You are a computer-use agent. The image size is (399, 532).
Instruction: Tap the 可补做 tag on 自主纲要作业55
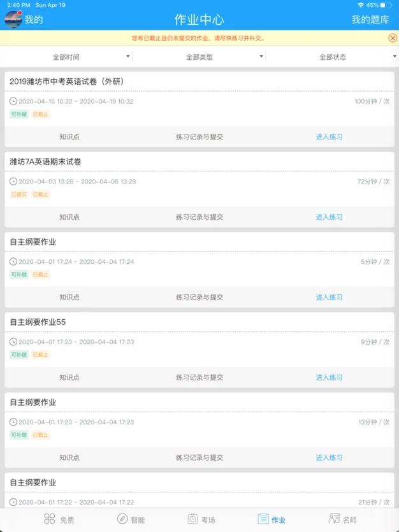19,355
